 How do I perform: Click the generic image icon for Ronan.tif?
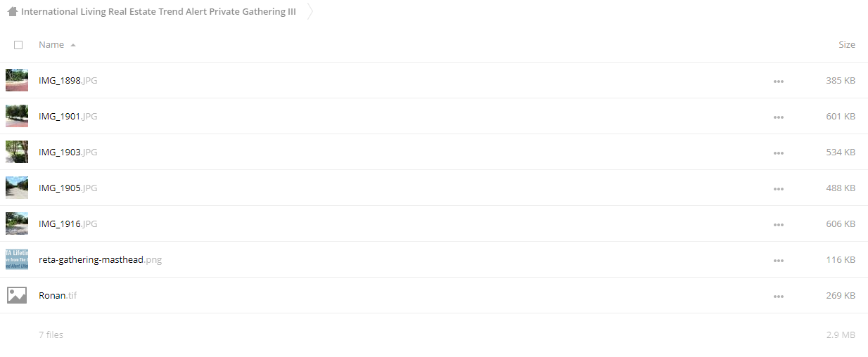click(17, 295)
